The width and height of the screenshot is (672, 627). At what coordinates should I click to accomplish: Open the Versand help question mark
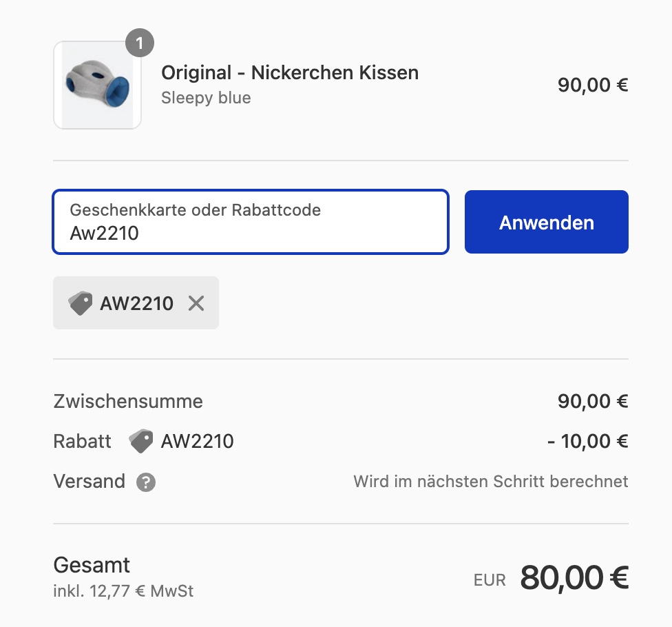146,482
